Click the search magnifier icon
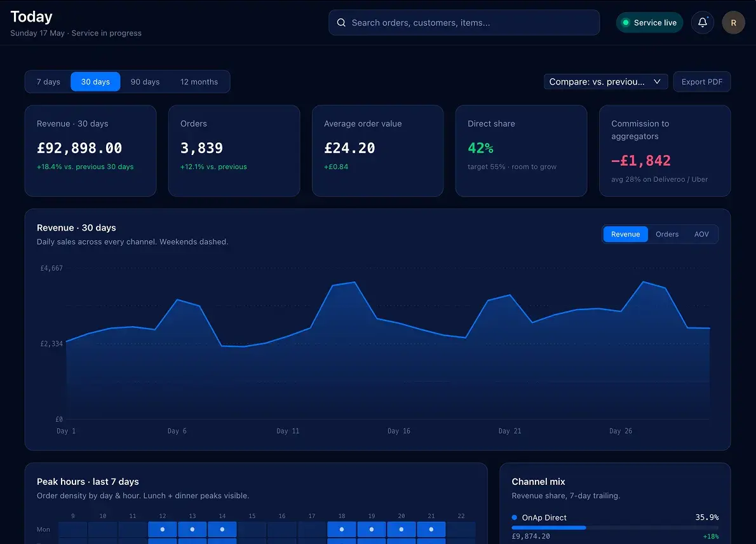756x544 pixels. [x=341, y=23]
